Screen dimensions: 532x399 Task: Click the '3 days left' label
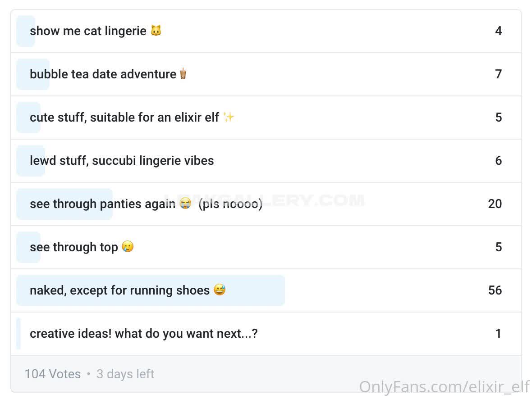125,374
